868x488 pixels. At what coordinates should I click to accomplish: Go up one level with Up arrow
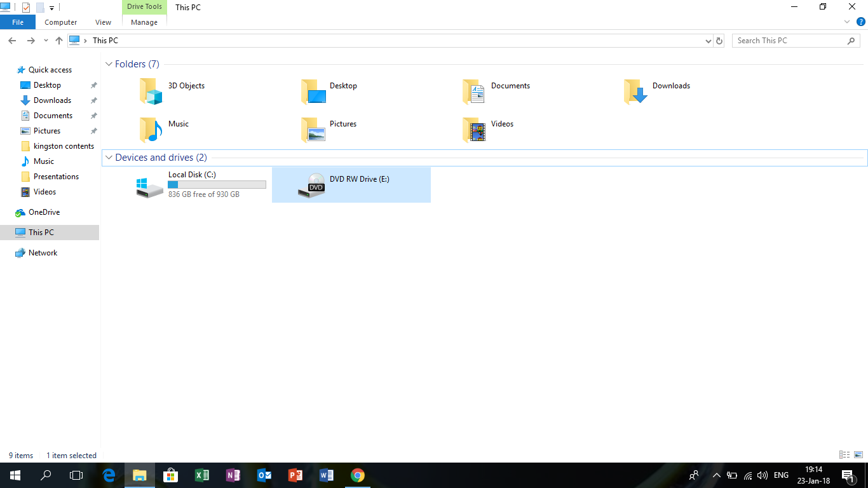(x=59, y=41)
